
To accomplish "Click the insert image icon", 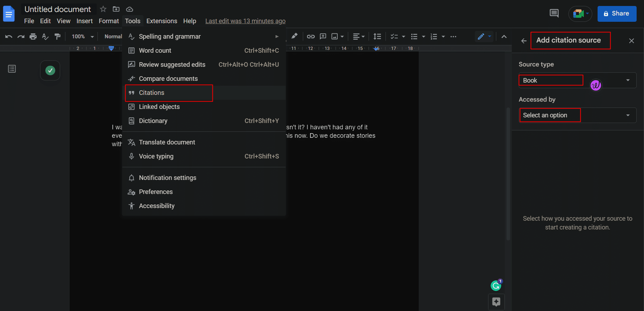I will 335,37.
